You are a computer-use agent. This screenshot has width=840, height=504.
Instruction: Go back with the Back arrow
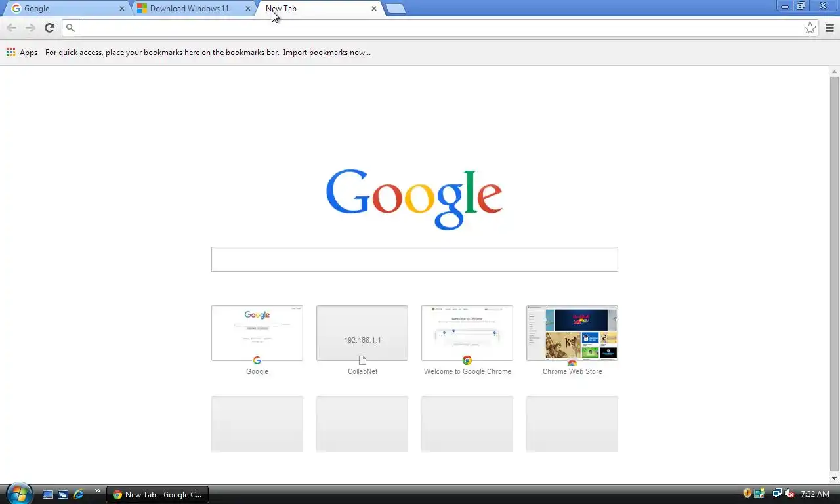tap(11, 28)
